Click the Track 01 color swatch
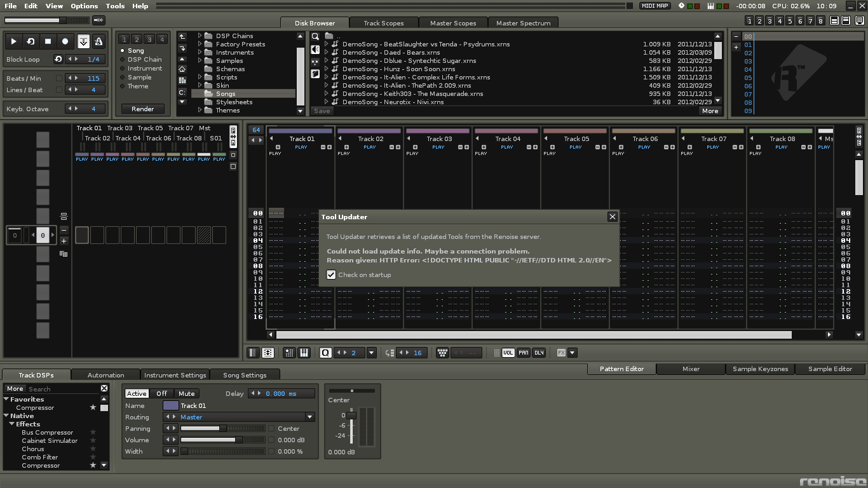The image size is (868, 488). tap(170, 405)
